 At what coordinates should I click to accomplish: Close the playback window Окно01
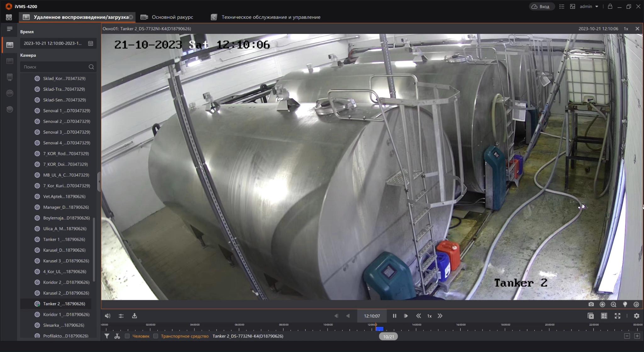tap(637, 29)
